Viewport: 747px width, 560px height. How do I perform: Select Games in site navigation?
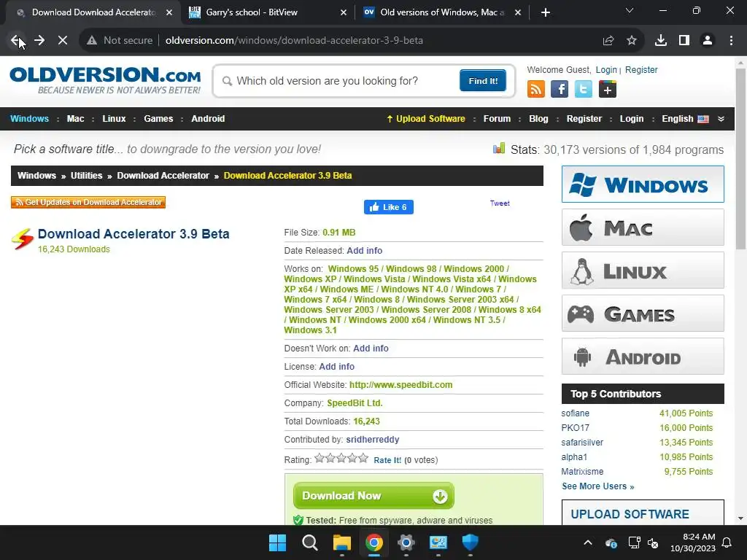click(x=158, y=119)
